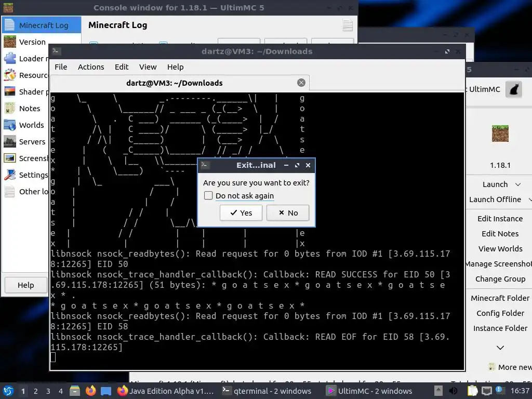Click the UltimMC cat icon button
This screenshot has height=399, width=532.
(514, 89)
